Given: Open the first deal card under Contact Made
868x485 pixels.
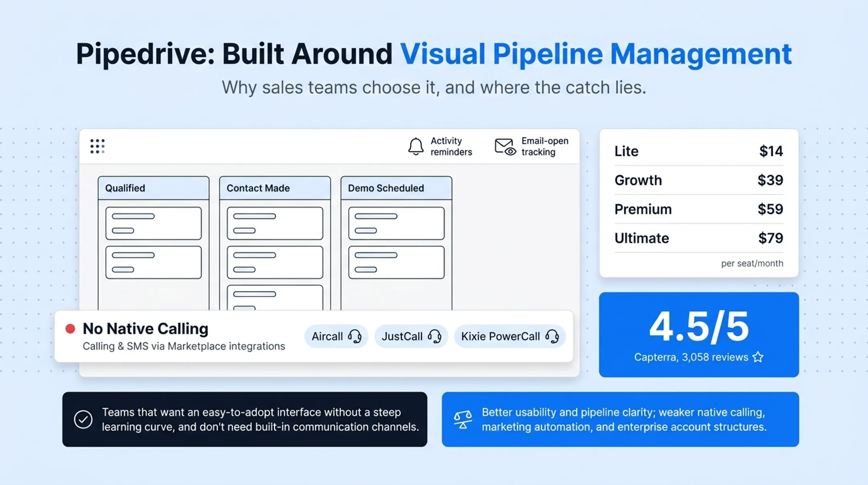Looking at the screenshot, I should pyautogui.click(x=275, y=223).
